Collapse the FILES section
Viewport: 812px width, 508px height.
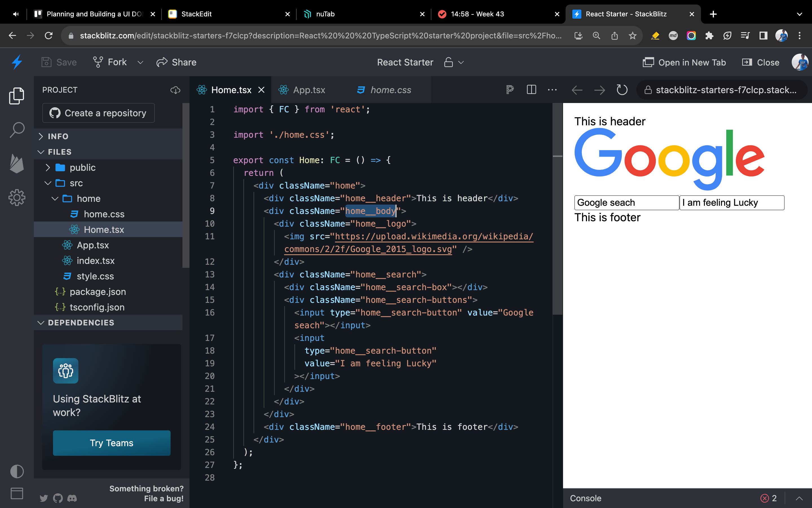108,152
